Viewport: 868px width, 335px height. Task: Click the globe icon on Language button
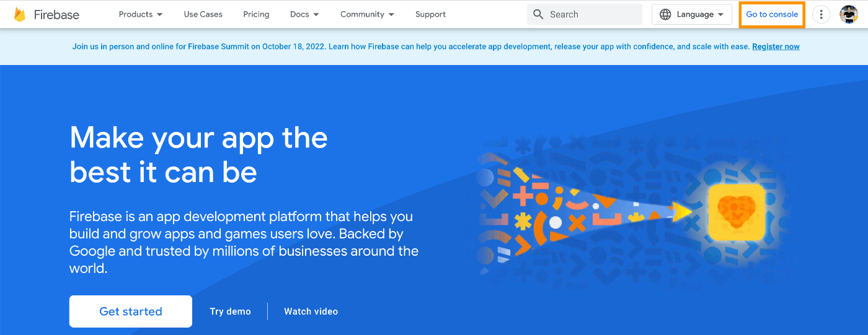(x=665, y=14)
